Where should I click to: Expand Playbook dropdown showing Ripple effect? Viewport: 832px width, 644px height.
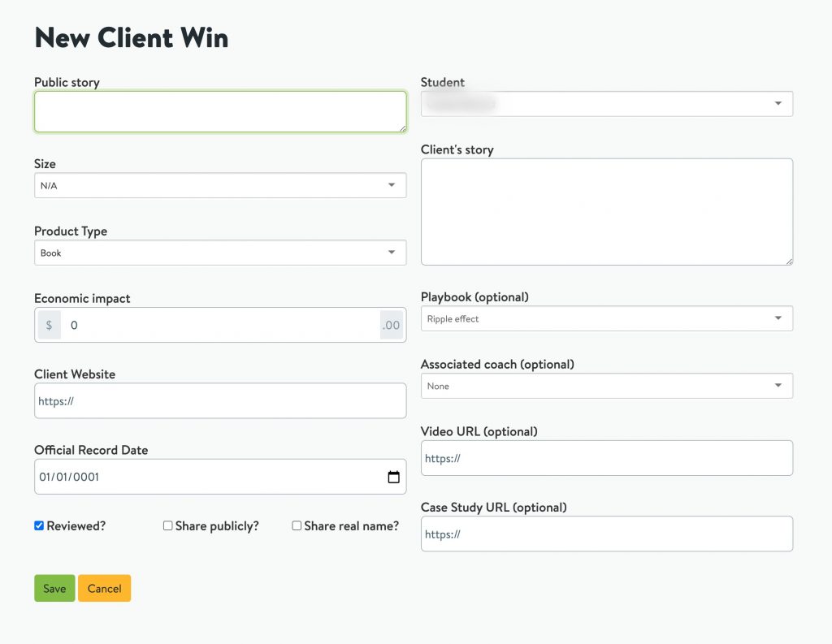[606, 318]
